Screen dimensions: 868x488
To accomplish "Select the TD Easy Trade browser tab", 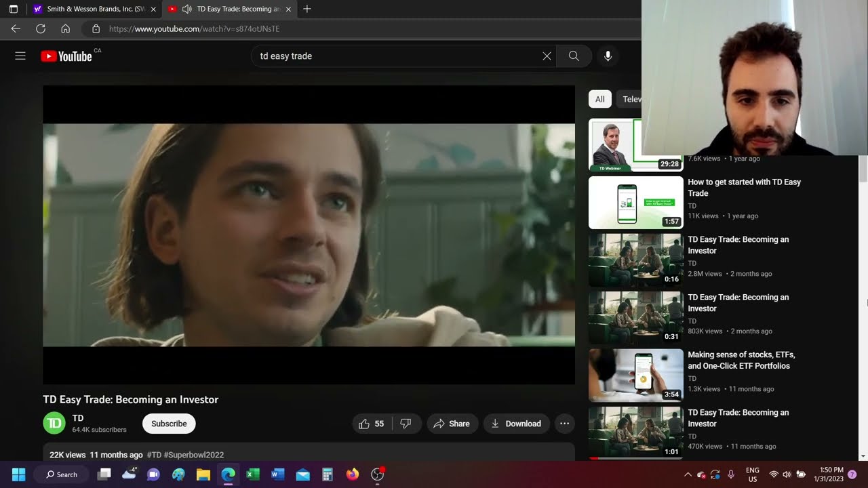I will pos(231,9).
